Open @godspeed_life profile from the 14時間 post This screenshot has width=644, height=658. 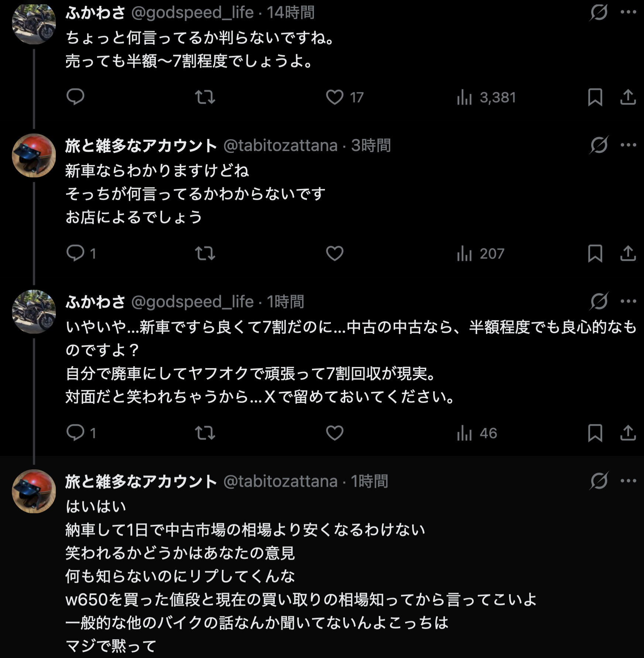[x=192, y=13]
